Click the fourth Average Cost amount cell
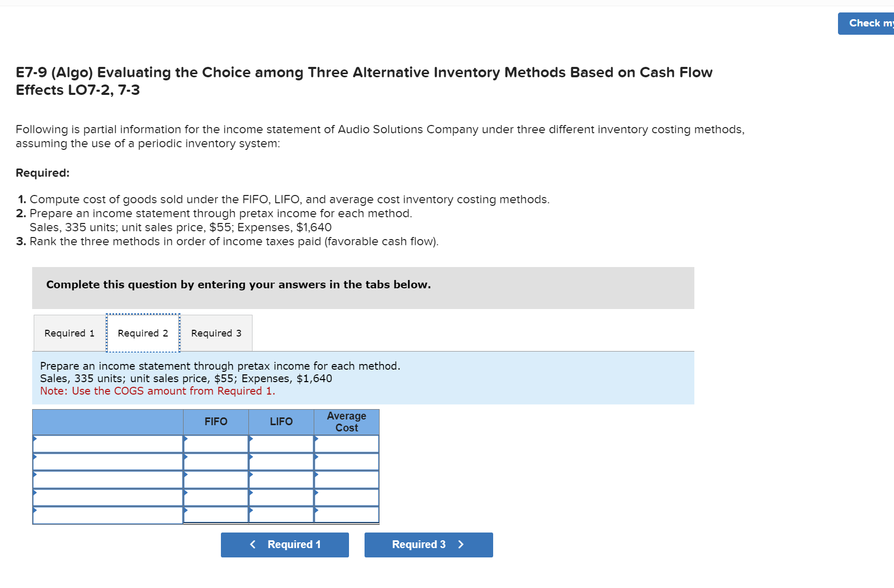 pos(346,497)
